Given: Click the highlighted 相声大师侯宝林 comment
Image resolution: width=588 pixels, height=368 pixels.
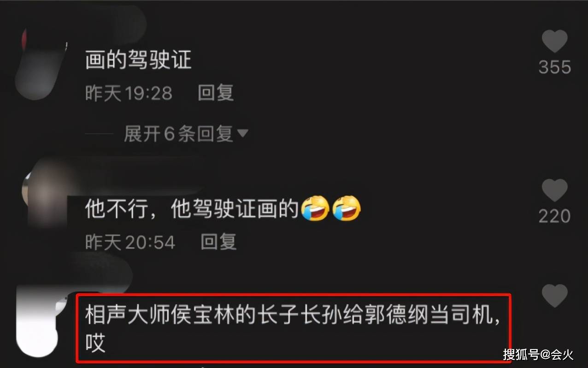Looking at the screenshot, I should coord(294,328).
